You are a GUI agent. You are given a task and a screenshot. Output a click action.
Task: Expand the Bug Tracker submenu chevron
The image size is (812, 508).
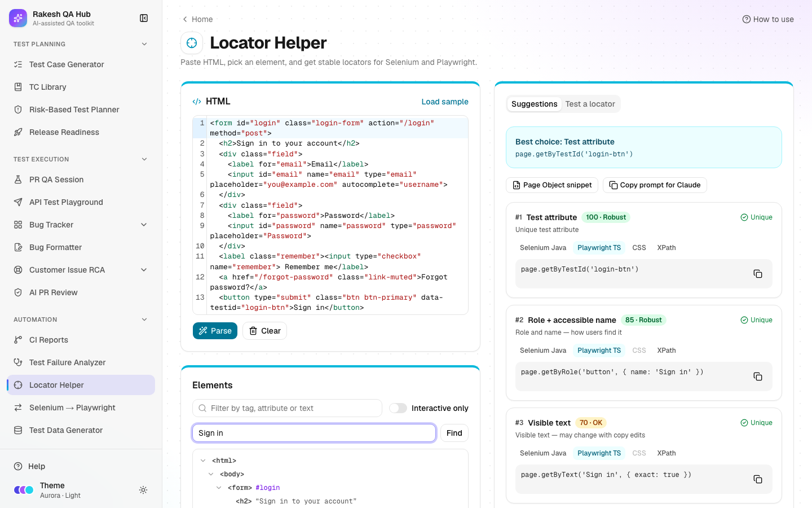pyautogui.click(x=144, y=225)
